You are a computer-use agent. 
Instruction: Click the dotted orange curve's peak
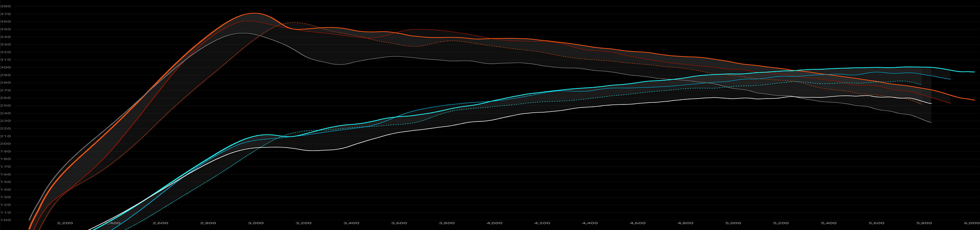point(294,23)
